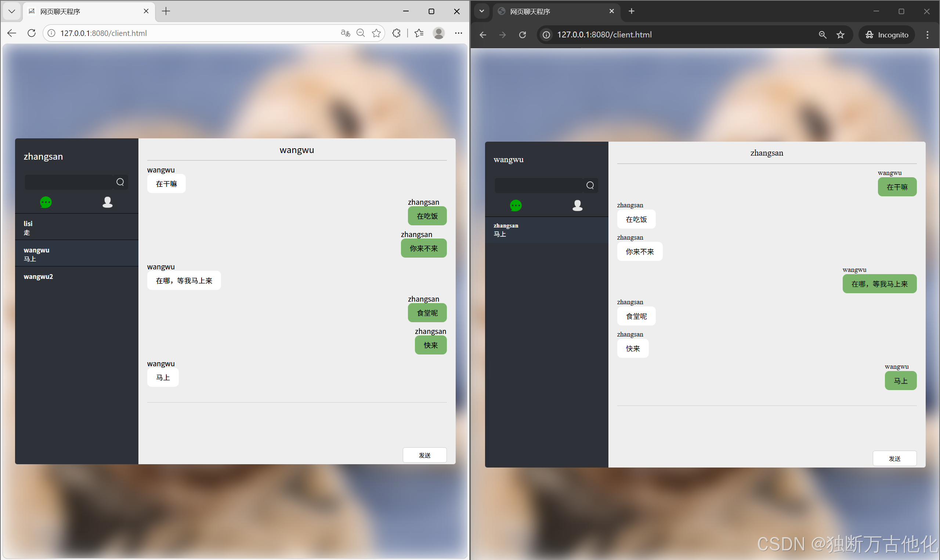Click the Edge translate page icon
The image size is (940, 560).
[345, 33]
